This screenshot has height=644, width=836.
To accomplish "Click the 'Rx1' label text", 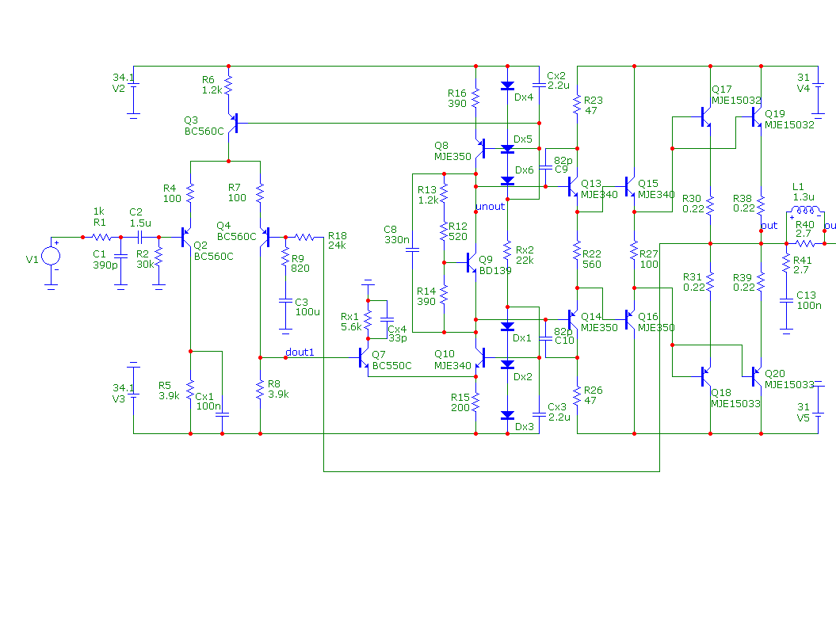I will pyautogui.click(x=349, y=317).
